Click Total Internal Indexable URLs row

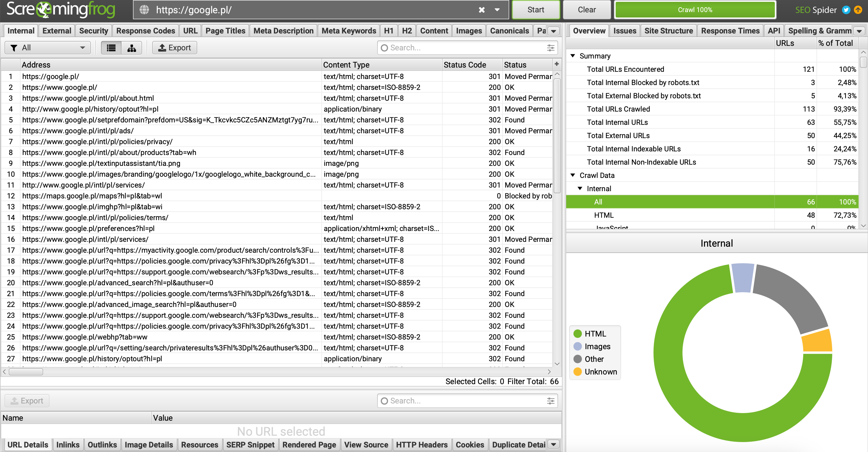coord(712,149)
